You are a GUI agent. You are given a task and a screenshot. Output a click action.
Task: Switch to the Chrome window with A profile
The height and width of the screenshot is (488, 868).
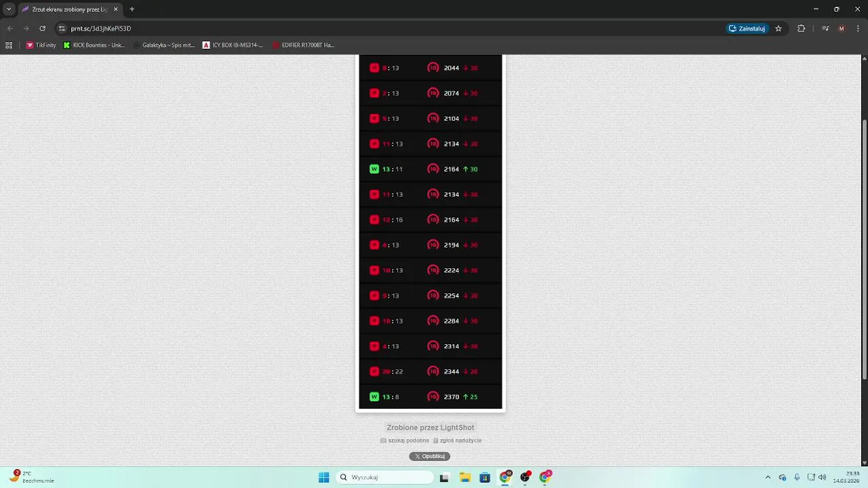pyautogui.click(x=545, y=477)
